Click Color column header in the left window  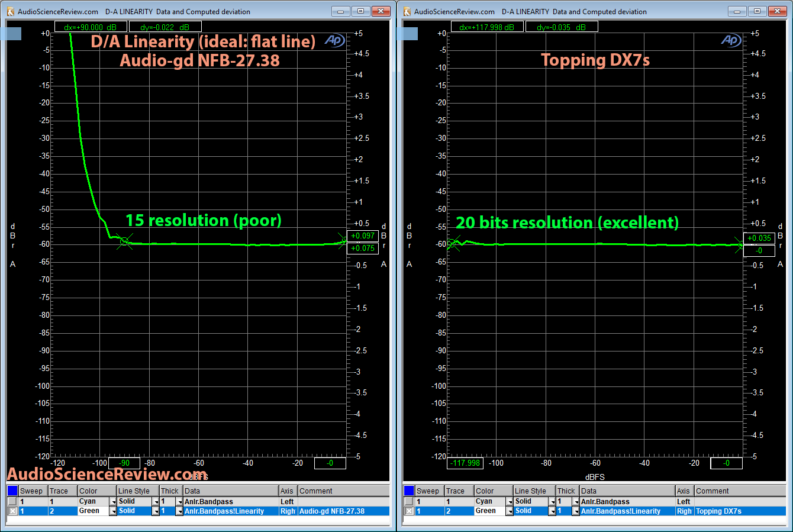click(x=97, y=491)
